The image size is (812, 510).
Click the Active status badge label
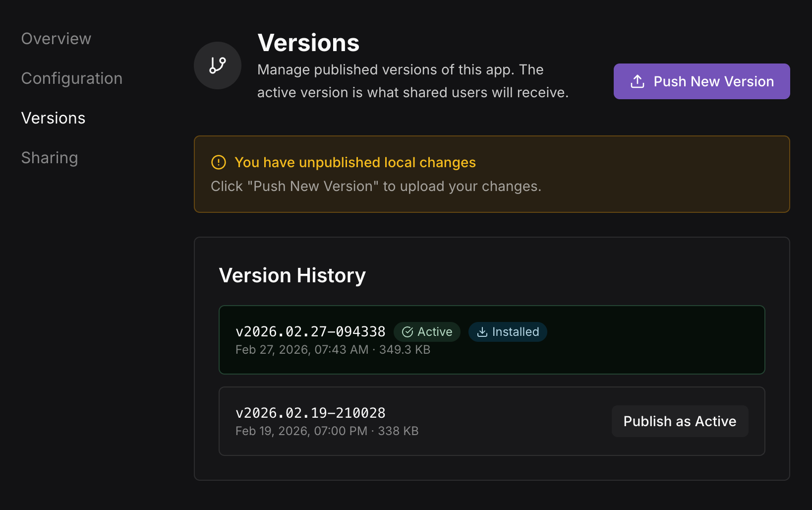coord(435,332)
